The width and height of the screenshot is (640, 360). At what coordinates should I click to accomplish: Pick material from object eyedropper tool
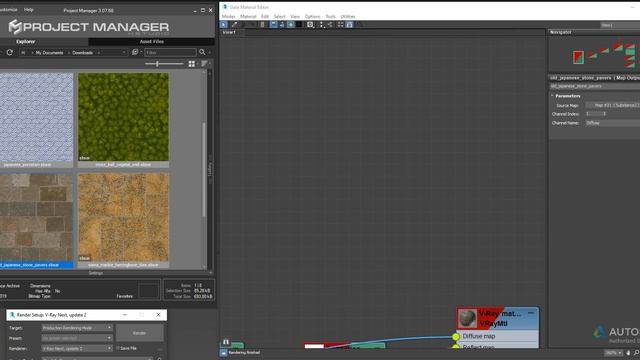tap(234, 24)
